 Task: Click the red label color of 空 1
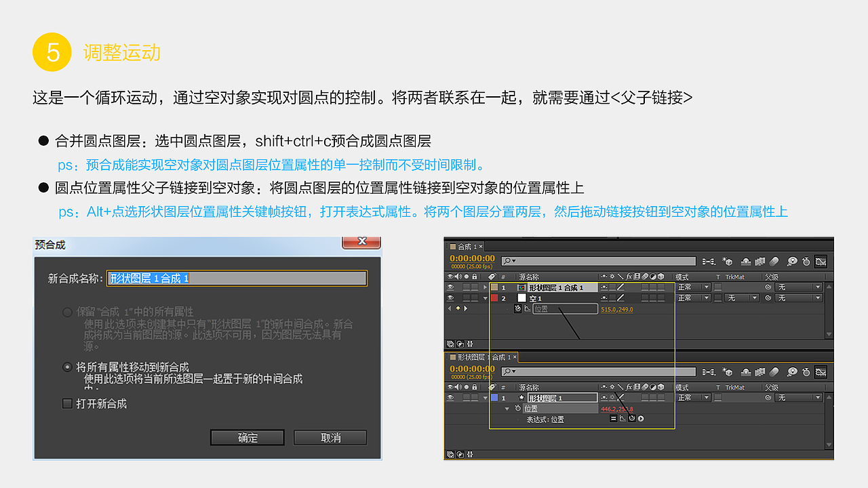click(x=494, y=298)
